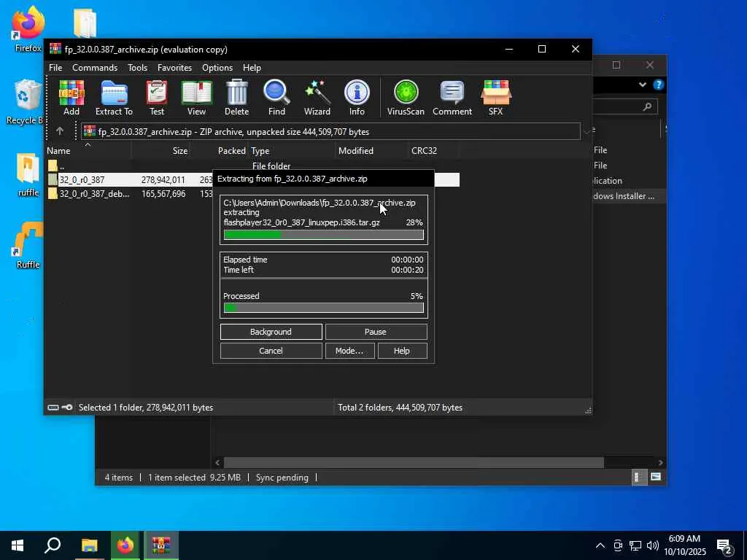Sort by Size column header
Screen dimensions: 747x560
[160, 150]
